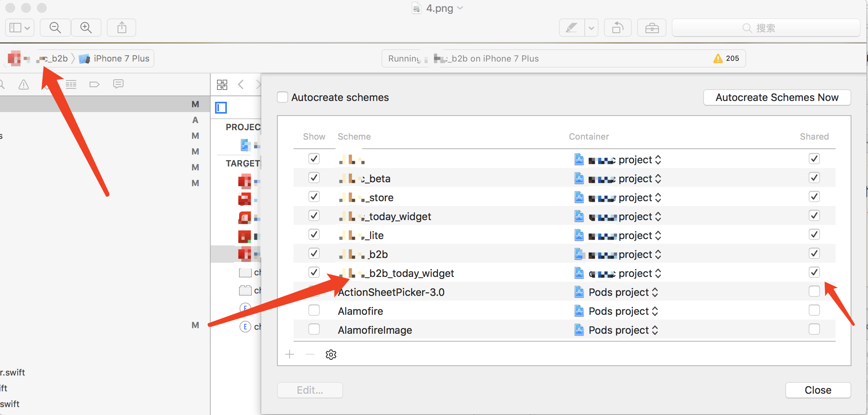Open the debug navigator list icon
The width and height of the screenshot is (868, 415).
[x=71, y=84]
